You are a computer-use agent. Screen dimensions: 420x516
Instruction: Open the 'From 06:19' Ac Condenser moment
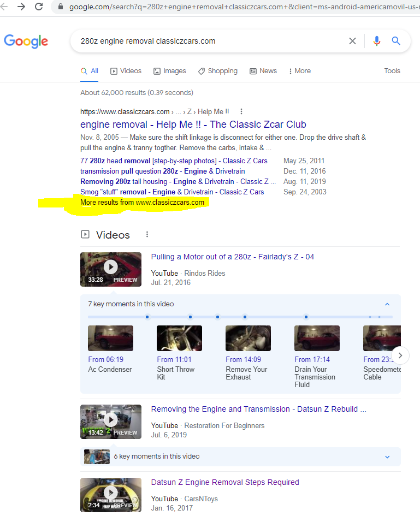[x=110, y=349]
